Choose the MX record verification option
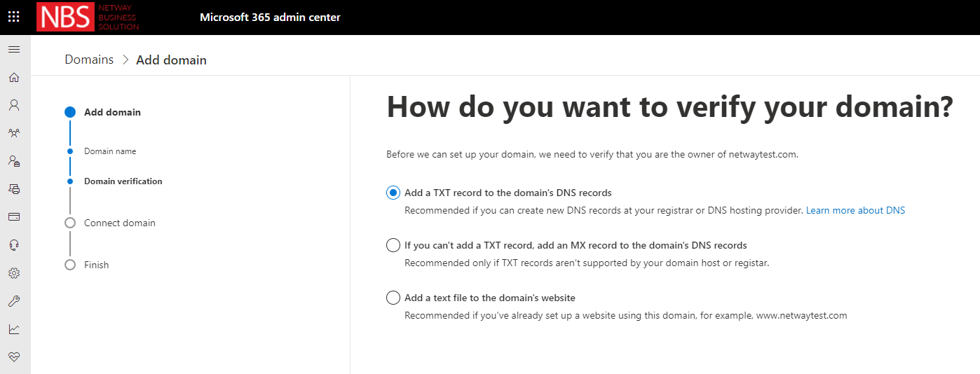 pos(393,245)
